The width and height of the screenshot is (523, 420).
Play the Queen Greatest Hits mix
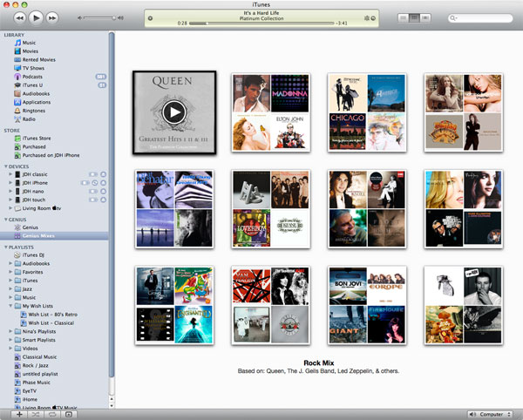[174, 112]
